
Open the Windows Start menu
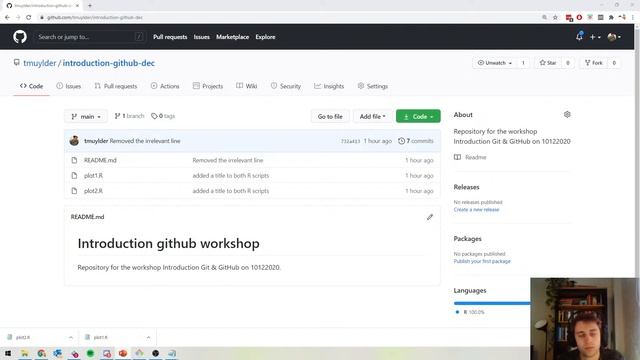point(8,353)
